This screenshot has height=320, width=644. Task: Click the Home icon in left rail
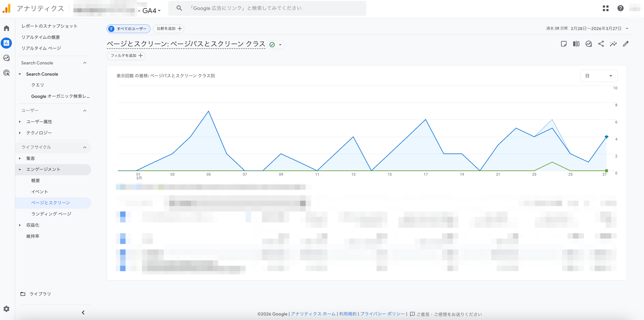coord(7,28)
